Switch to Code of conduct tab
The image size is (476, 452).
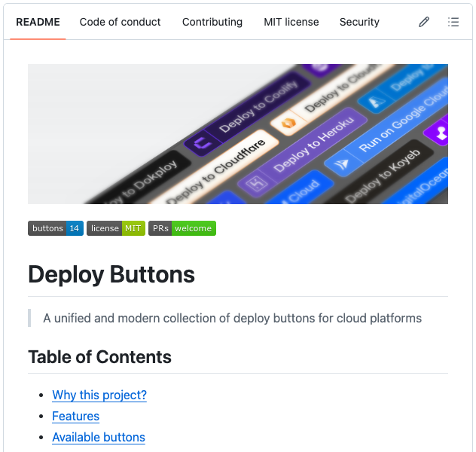120,22
